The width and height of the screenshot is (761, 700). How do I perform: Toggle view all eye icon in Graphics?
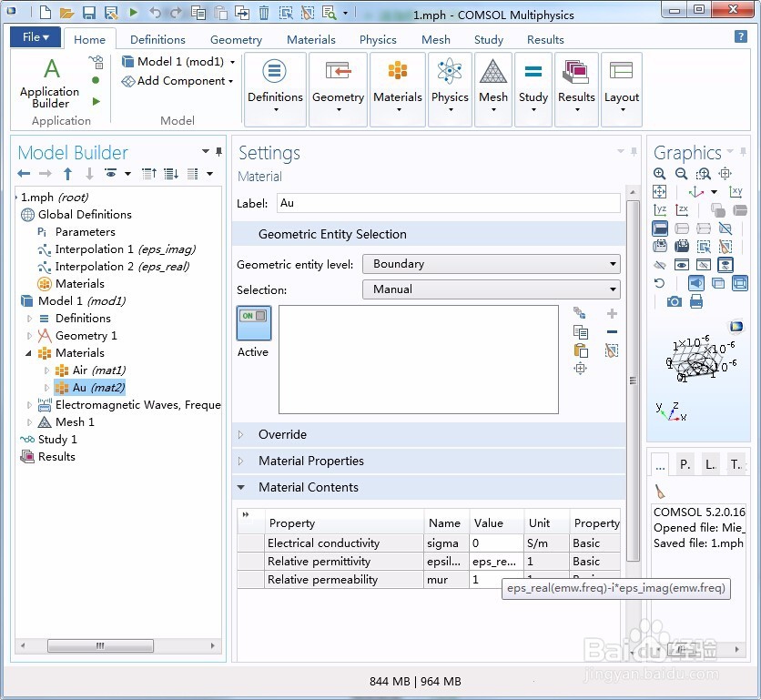(x=725, y=265)
